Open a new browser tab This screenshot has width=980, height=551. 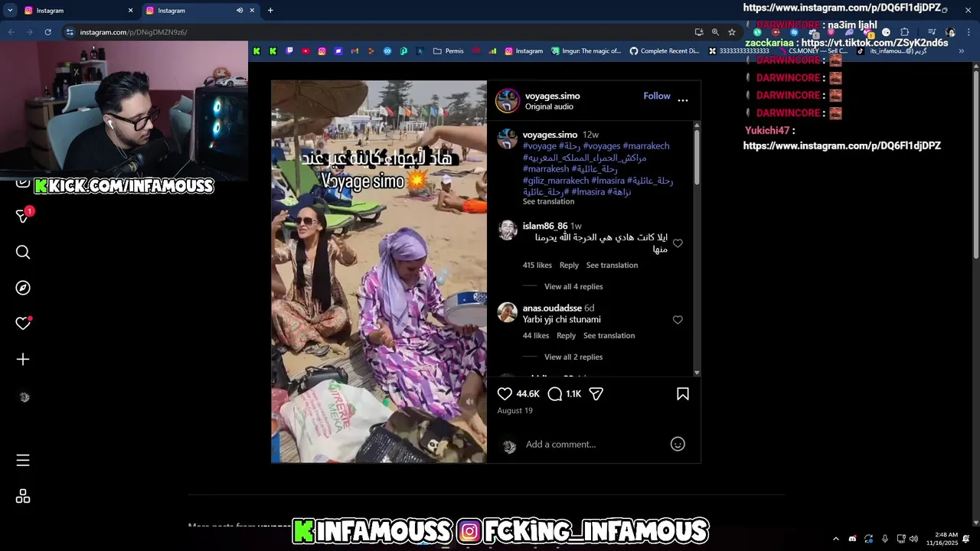click(270, 11)
